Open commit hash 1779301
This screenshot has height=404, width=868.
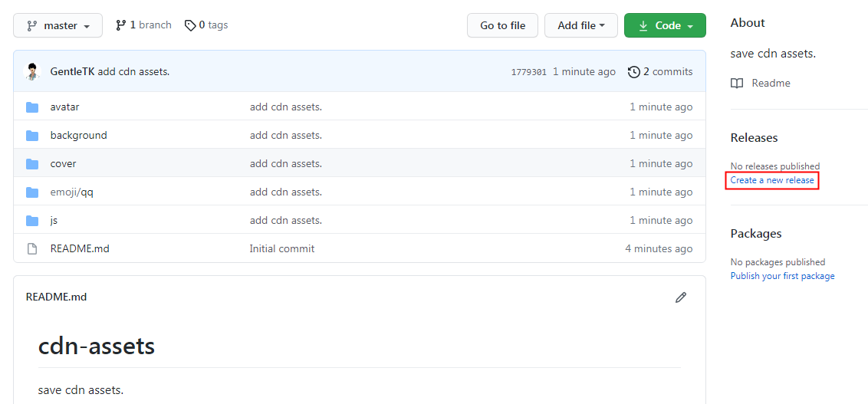[528, 72]
